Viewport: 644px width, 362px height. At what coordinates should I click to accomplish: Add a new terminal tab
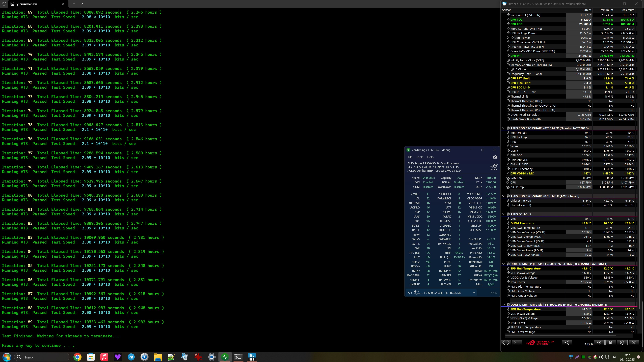74,4
